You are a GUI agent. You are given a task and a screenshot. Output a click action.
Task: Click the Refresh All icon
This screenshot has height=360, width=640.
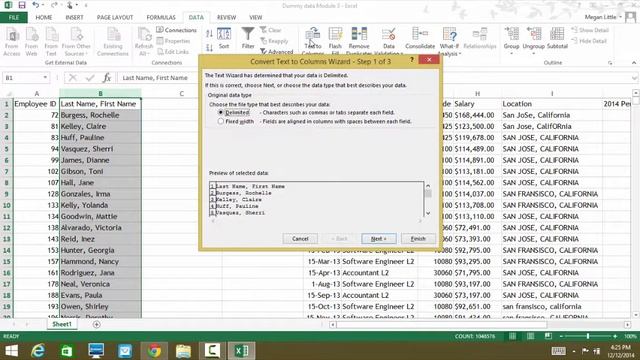(x=144, y=42)
